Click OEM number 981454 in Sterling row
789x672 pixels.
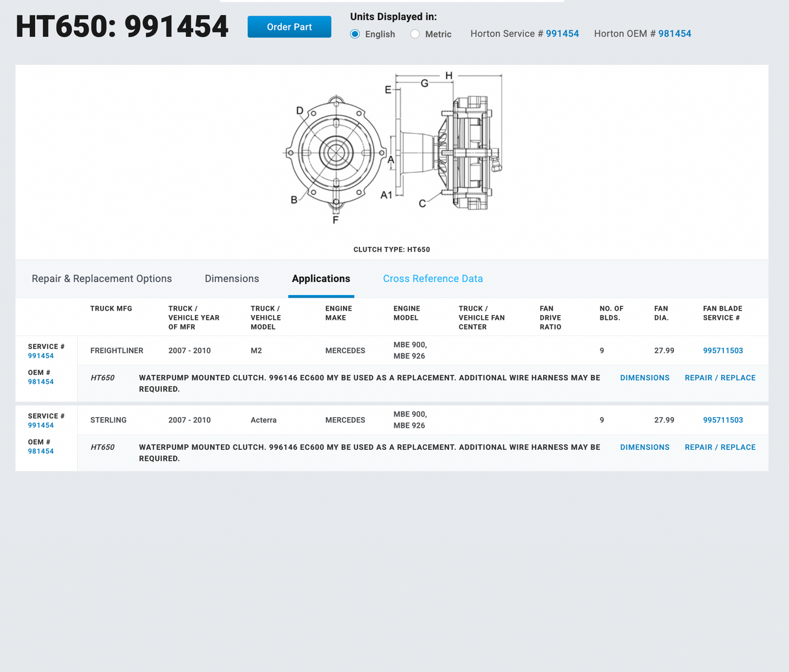coord(41,452)
